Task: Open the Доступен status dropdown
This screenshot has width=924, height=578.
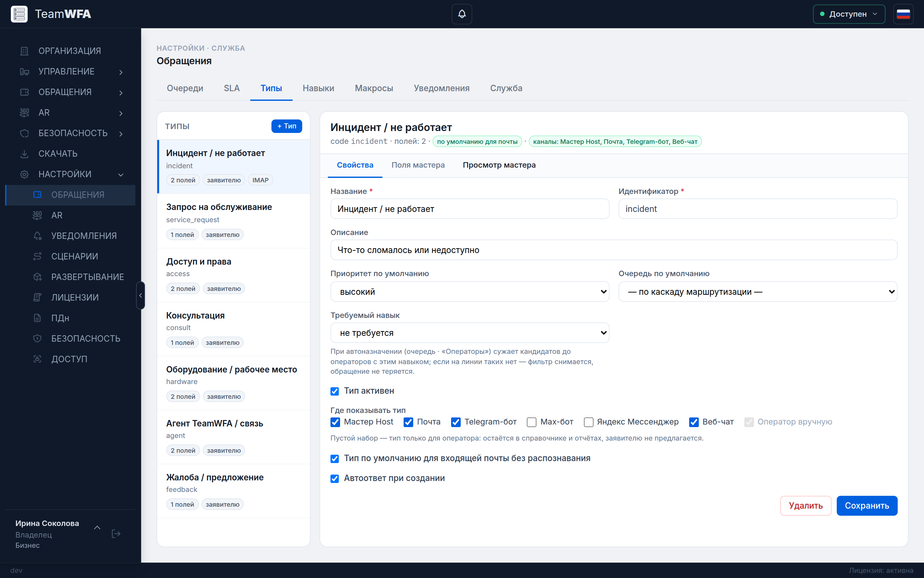Action: [849, 14]
